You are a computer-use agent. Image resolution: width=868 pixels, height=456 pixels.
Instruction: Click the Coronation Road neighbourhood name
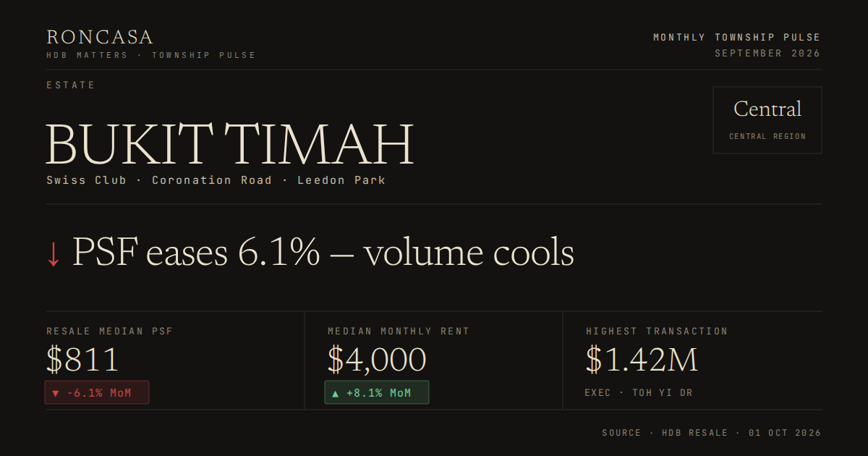tap(212, 180)
